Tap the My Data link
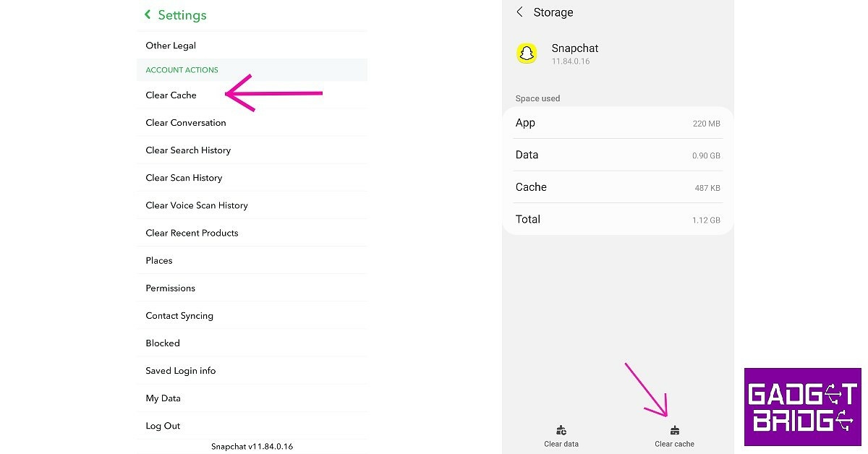The width and height of the screenshot is (868, 454). 163,398
